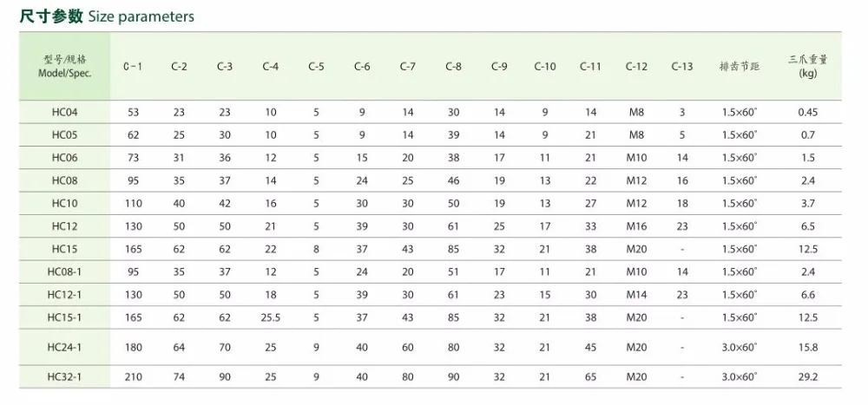Click the Size parameters title text
Image resolution: width=868 pixels, height=405 pixels.
tap(141, 17)
